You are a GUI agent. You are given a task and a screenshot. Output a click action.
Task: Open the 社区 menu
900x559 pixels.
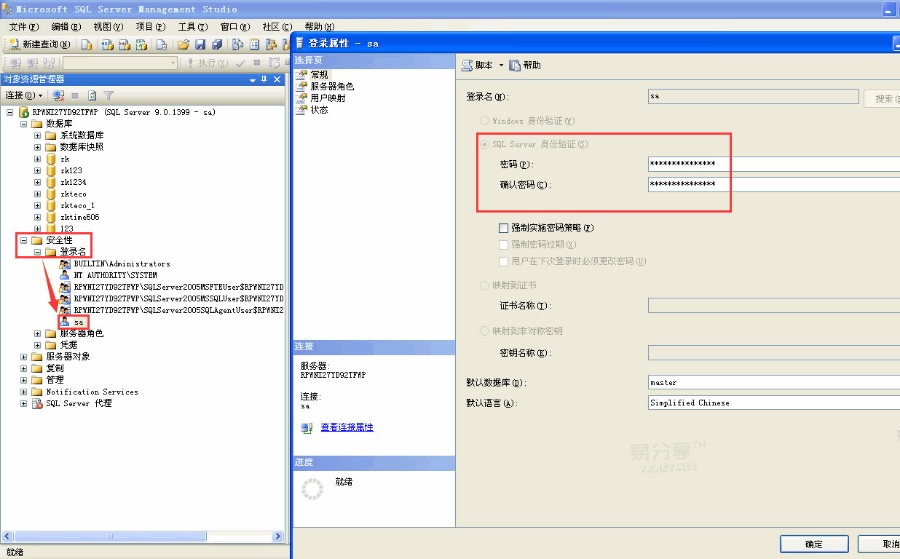pos(277,26)
